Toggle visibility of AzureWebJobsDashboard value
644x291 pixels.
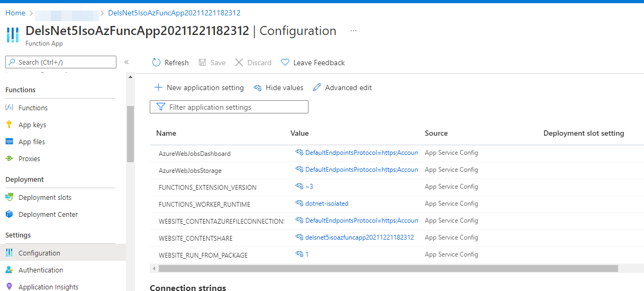(x=299, y=153)
